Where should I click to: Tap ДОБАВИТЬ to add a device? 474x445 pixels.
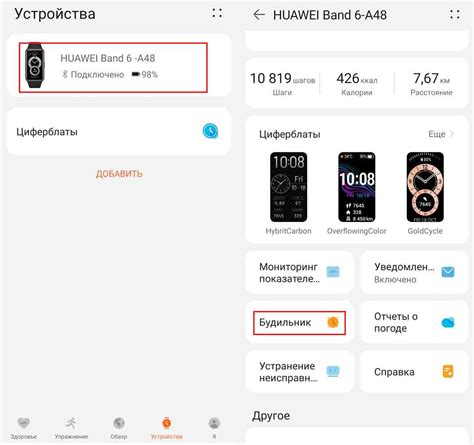click(119, 174)
